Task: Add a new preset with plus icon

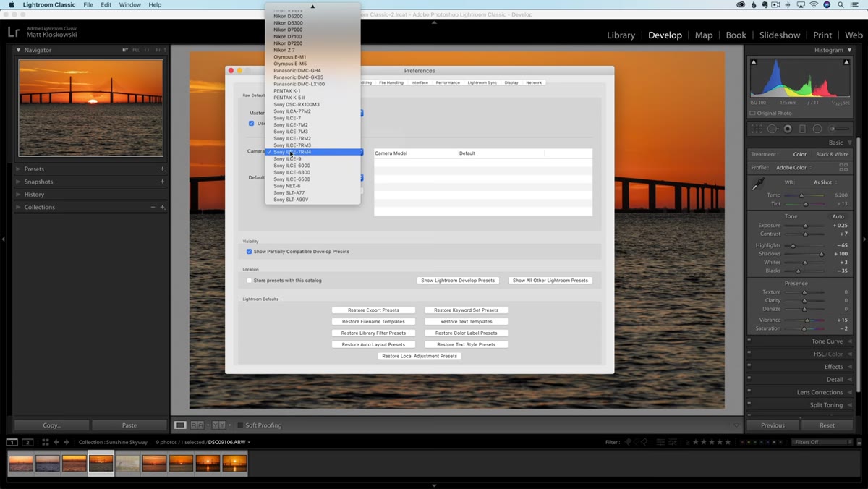Action: pyautogui.click(x=162, y=169)
